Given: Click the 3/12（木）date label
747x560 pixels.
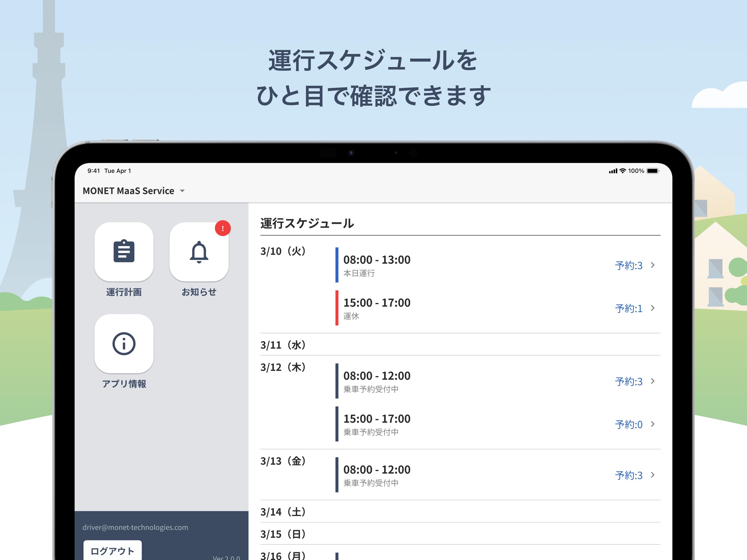Looking at the screenshot, I should pyautogui.click(x=283, y=367).
